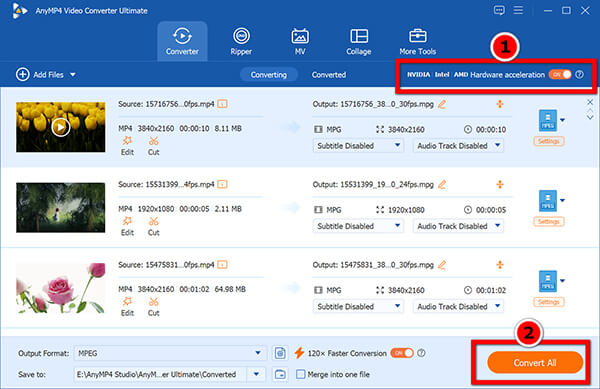Open Settings for the second video
This screenshot has height=389, width=600.
(548, 222)
